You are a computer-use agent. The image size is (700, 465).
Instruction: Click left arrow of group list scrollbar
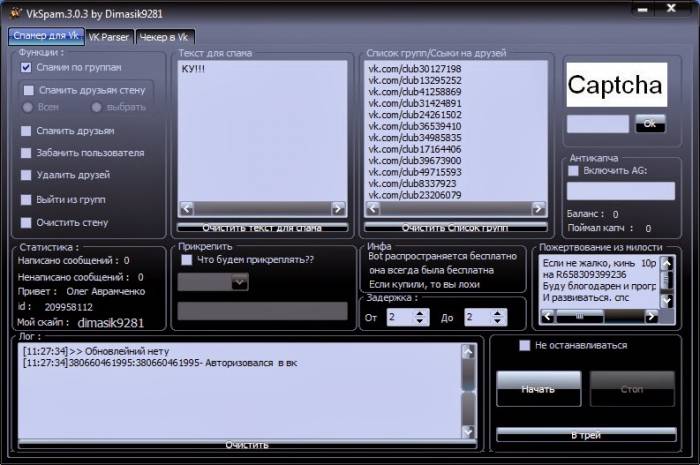(373, 208)
